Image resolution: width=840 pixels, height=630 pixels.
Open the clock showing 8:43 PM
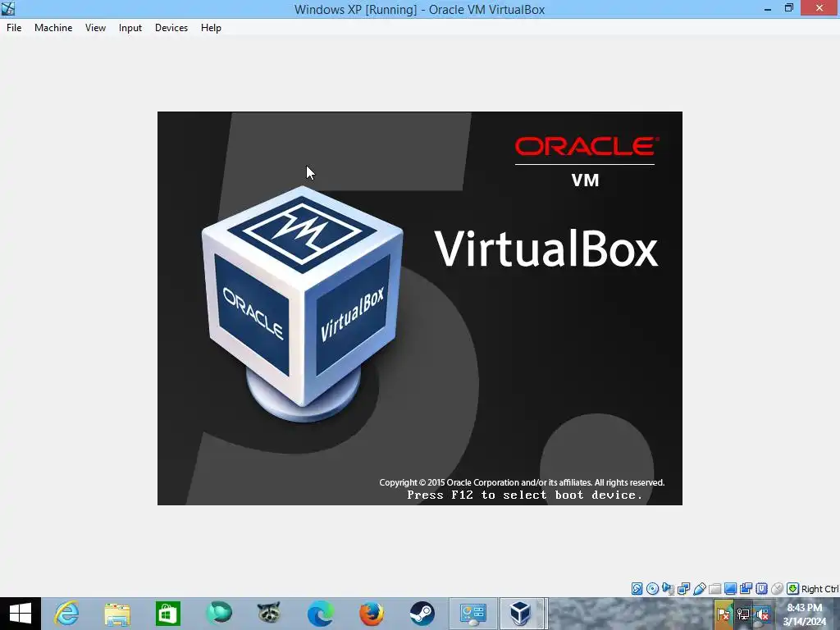(805, 614)
